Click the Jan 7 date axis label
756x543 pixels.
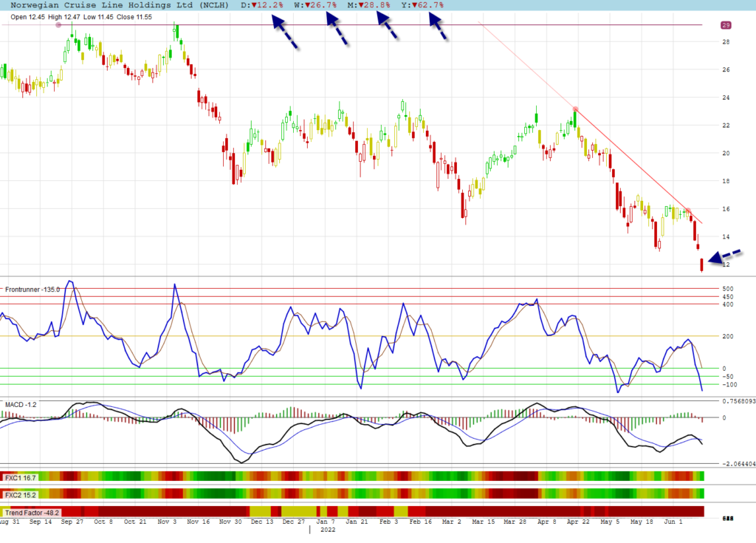tap(326, 522)
